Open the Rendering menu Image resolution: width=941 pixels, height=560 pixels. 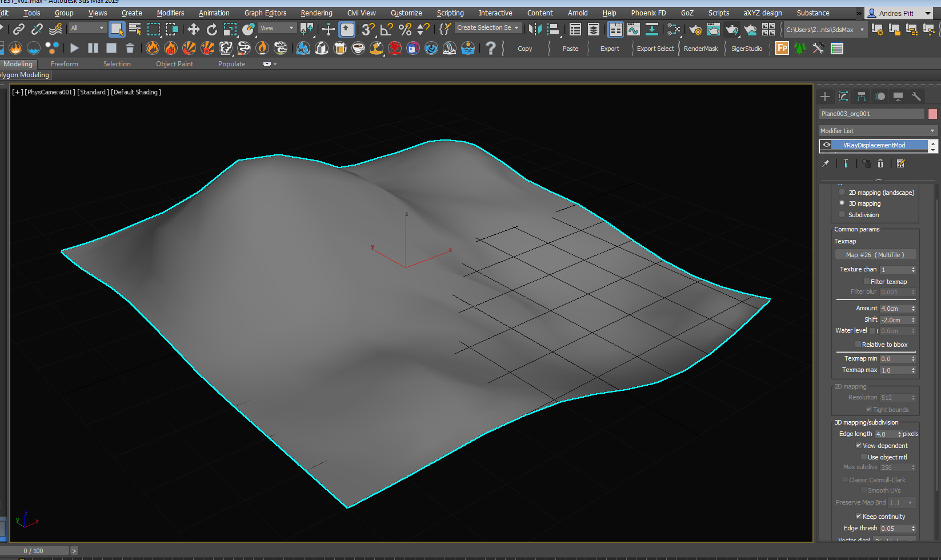pyautogui.click(x=316, y=13)
